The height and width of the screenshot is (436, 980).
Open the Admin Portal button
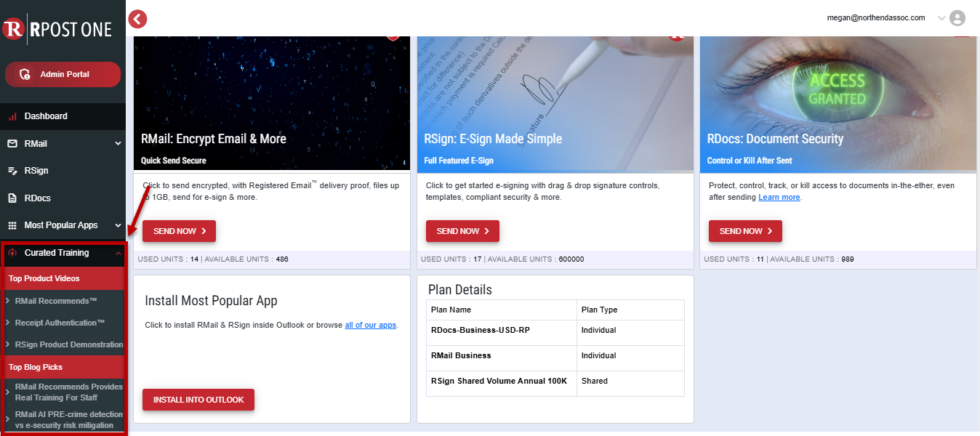pyautogui.click(x=63, y=74)
